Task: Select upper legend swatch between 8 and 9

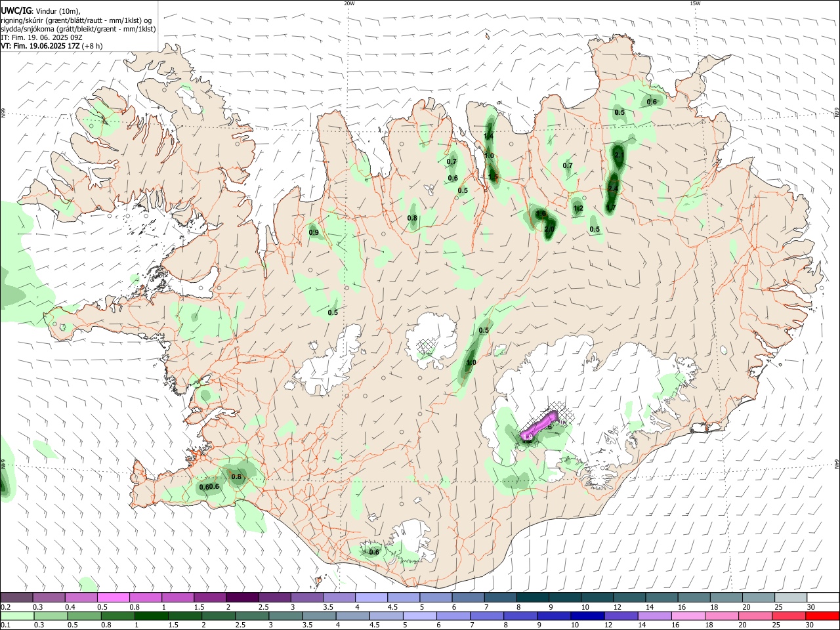Action: [x=533, y=598]
